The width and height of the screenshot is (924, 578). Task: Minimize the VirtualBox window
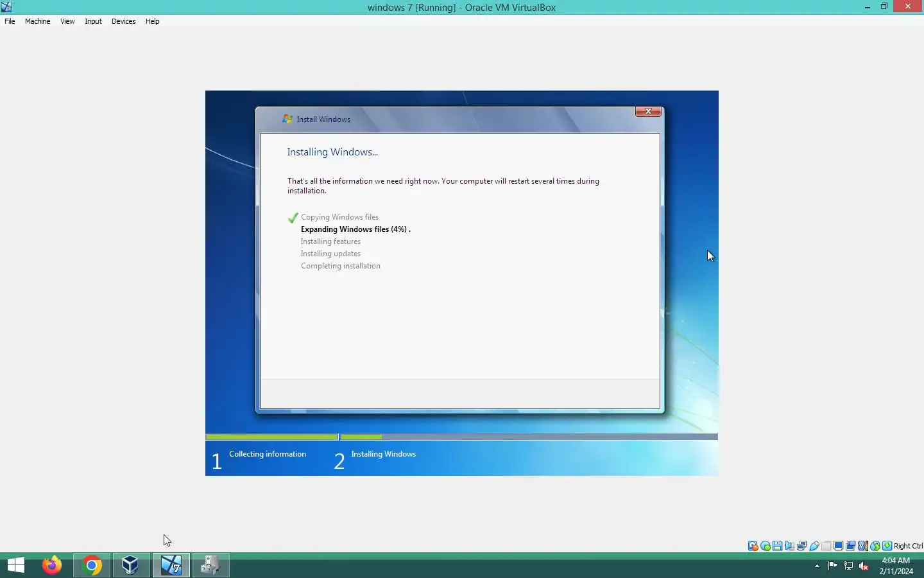[x=868, y=7]
